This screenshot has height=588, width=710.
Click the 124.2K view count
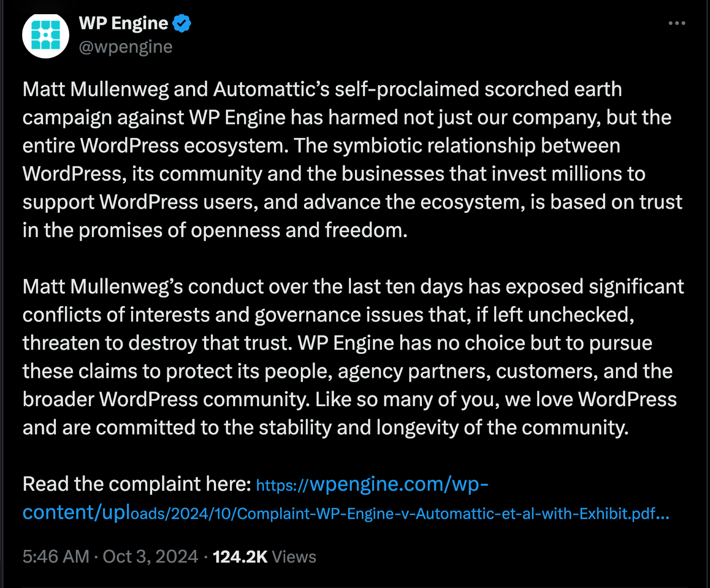[240, 557]
